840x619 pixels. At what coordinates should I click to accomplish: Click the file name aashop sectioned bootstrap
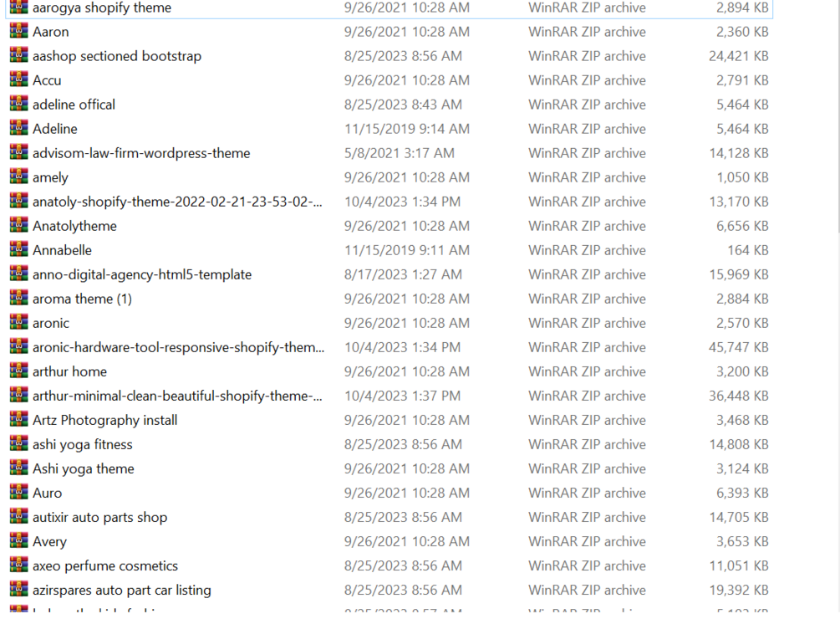117,56
